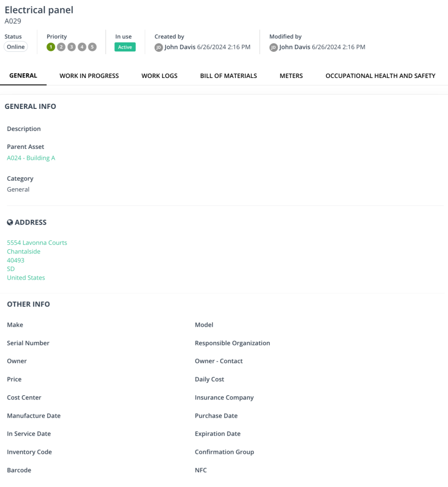This screenshot has width=448, height=487.
Task: Click the Online status badge
Action: pyautogui.click(x=16, y=47)
